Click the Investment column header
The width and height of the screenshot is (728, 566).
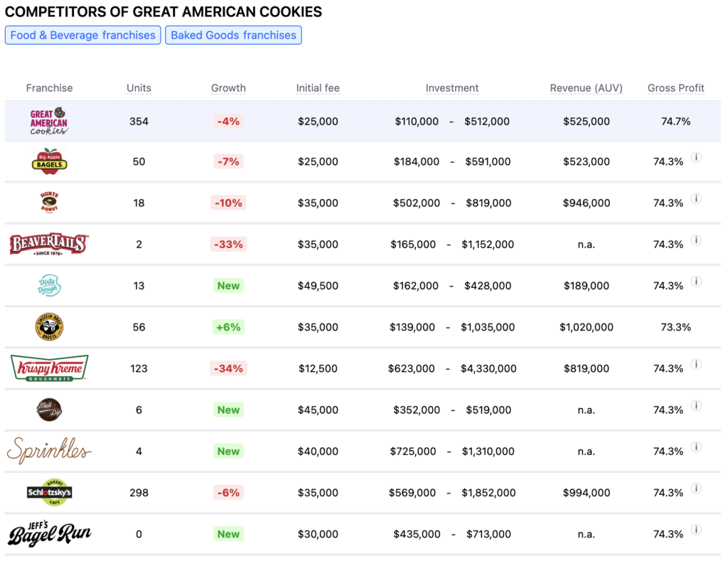point(452,87)
